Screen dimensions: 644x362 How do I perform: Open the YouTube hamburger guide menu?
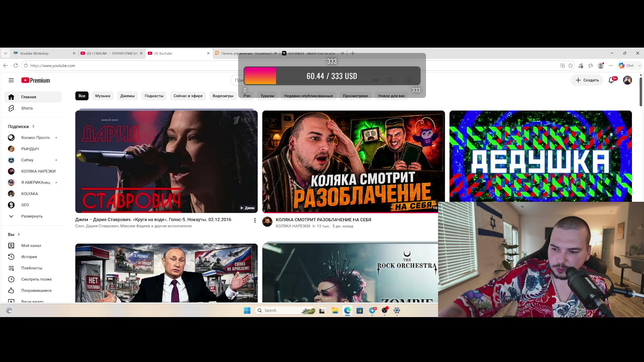[x=11, y=80]
